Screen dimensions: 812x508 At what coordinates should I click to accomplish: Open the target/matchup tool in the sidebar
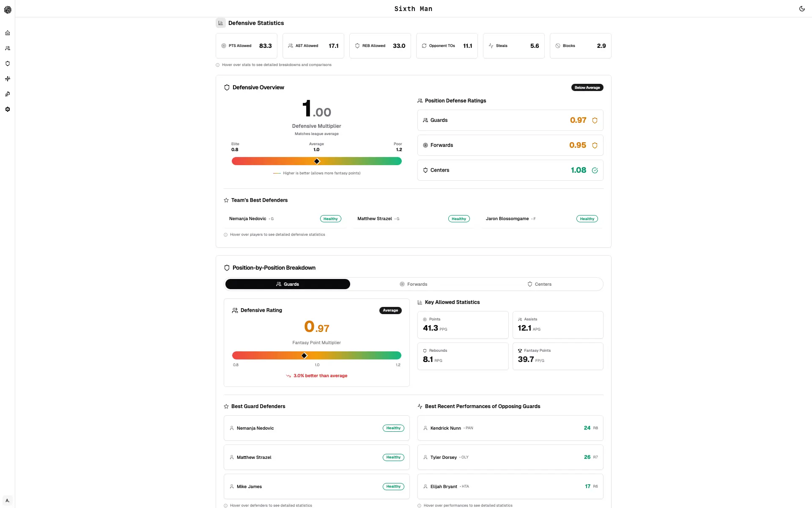(8, 78)
